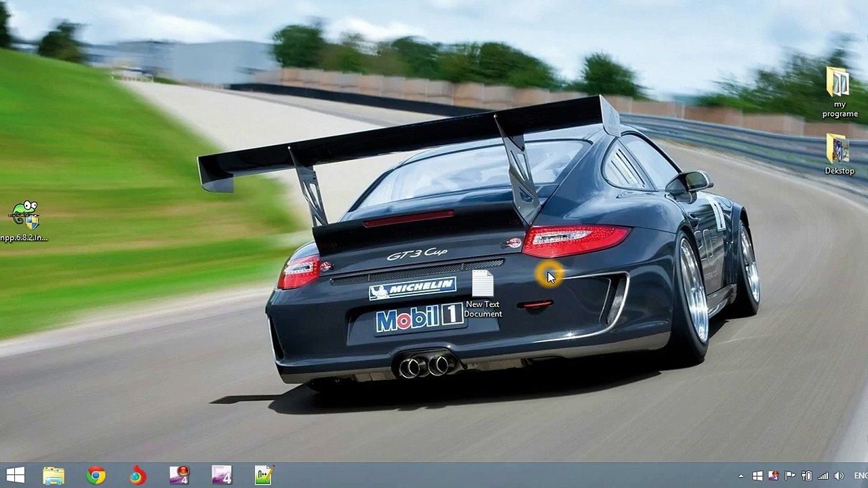The height and width of the screenshot is (488, 868).
Task: Click the ENG language indicator
Action: click(861, 476)
